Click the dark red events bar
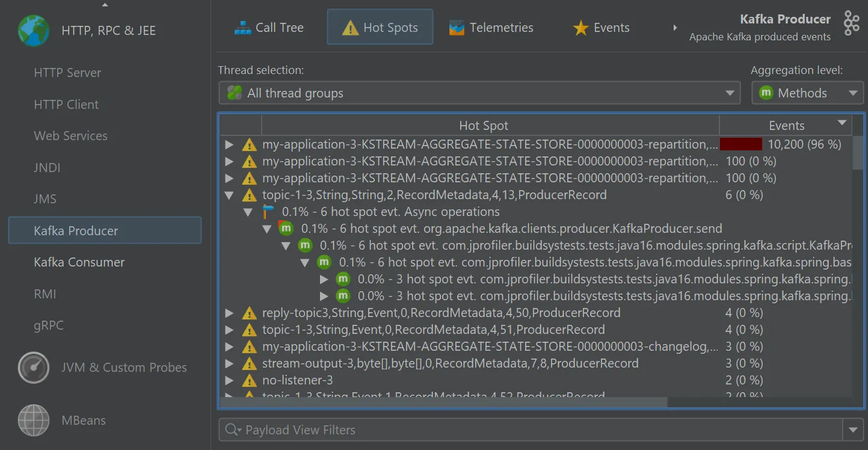 pos(741,144)
